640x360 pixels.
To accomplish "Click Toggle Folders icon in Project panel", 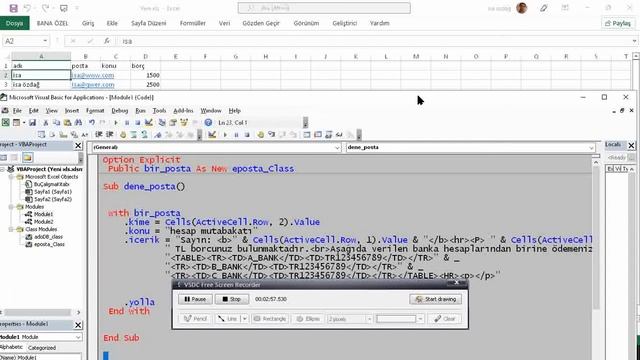I will [27, 158].
